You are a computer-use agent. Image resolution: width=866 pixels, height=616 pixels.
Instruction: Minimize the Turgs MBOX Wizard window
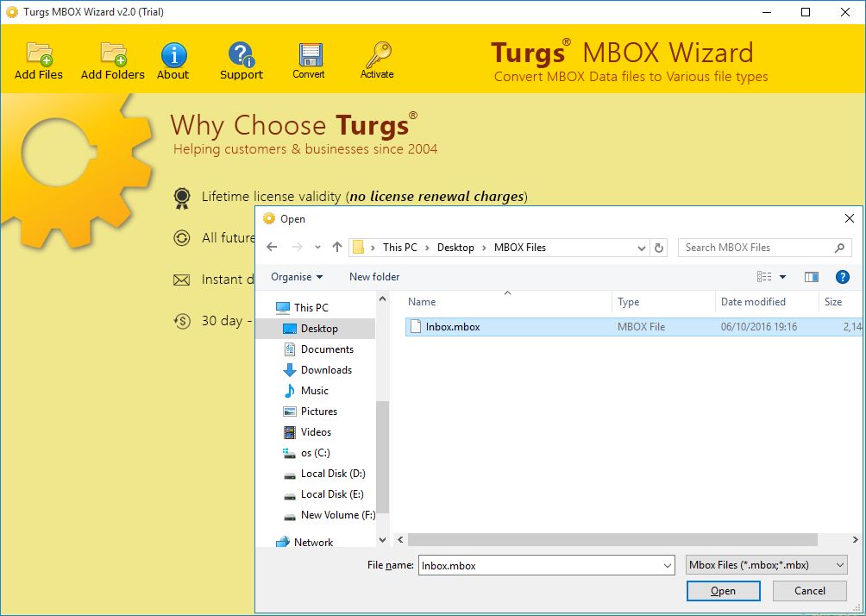767,12
